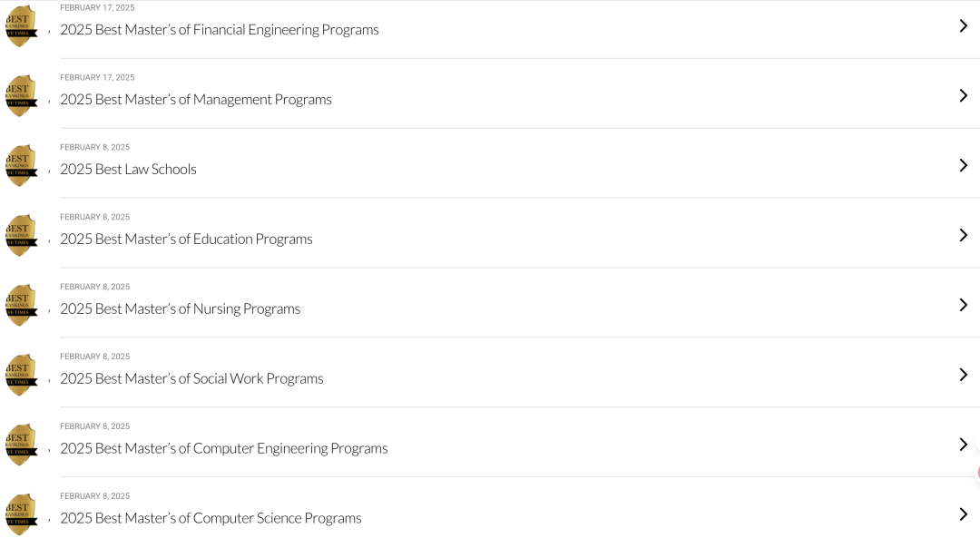Open Best Law Schools via right chevron
This screenshot has height=538, width=980.
pos(963,166)
